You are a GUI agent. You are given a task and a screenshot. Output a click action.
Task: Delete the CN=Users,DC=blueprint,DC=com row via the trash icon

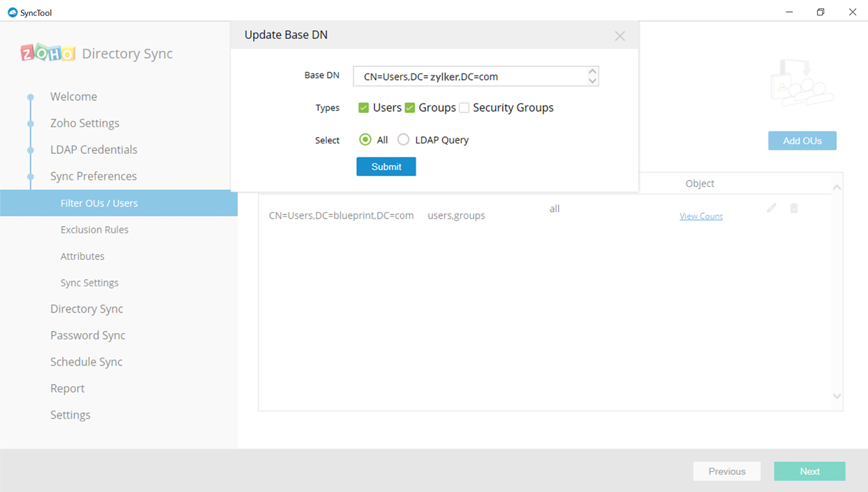click(794, 208)
